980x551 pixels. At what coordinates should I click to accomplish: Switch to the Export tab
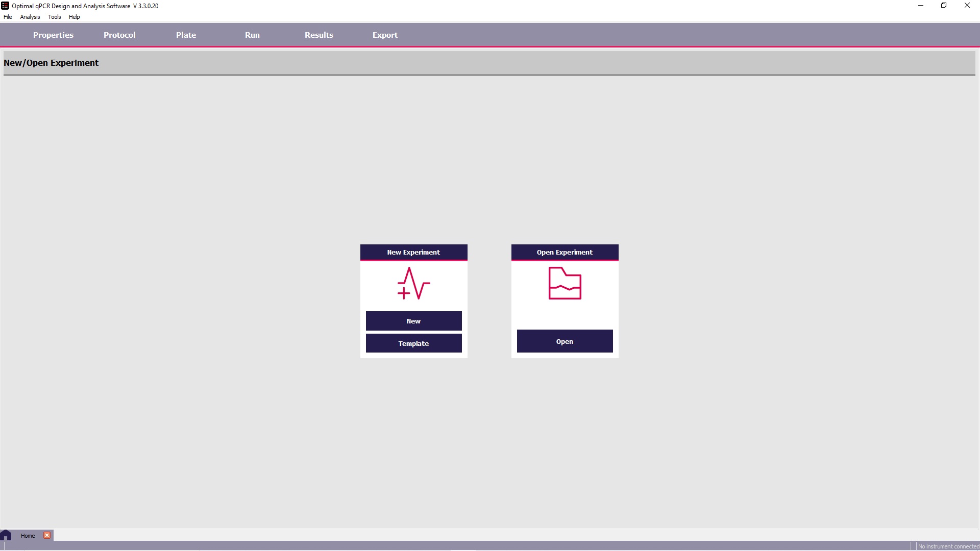[x=384, y=35]
